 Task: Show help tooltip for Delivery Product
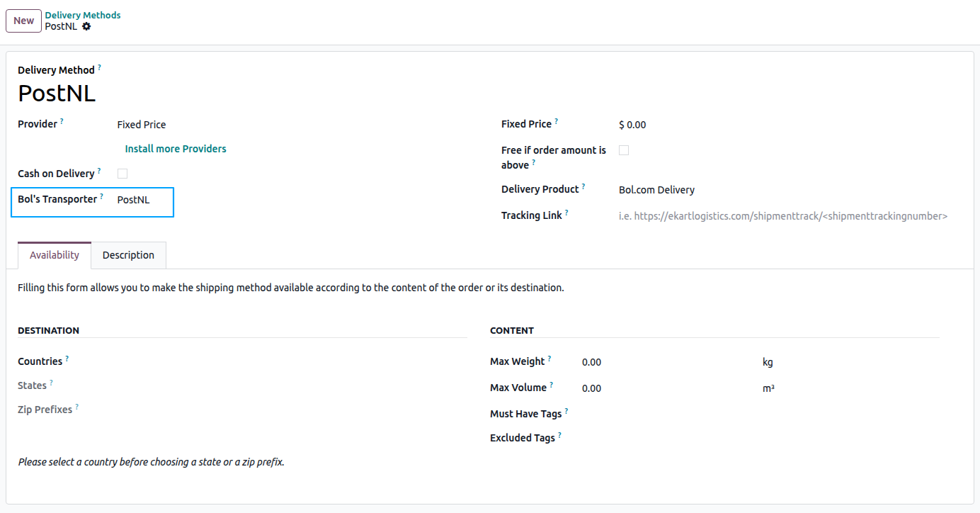(x=583, y=186)
